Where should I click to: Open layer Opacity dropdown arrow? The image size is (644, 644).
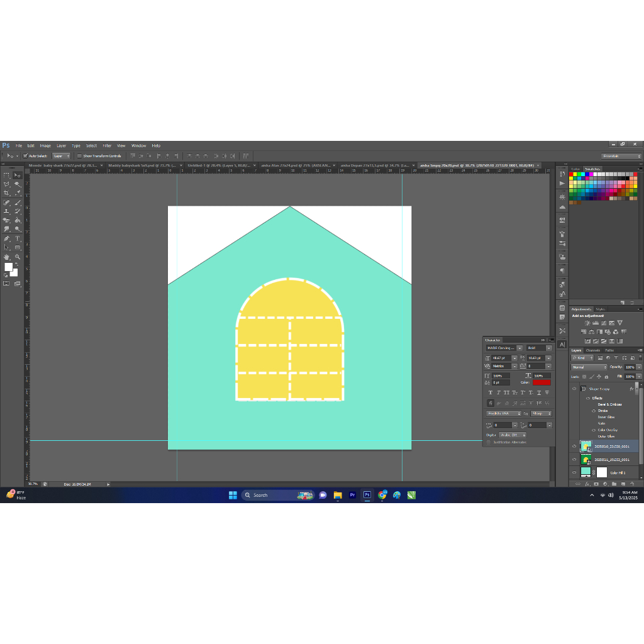point(639,367)
